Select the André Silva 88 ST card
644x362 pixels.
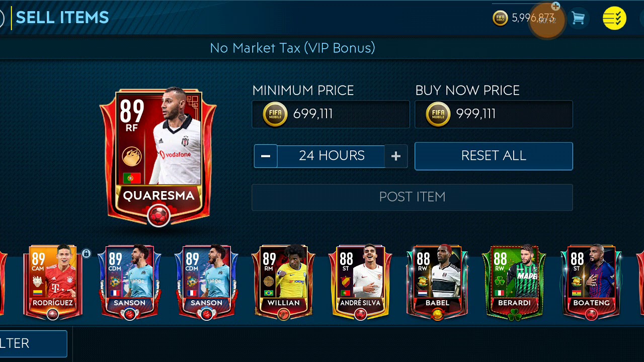click(x=360, y=283)
